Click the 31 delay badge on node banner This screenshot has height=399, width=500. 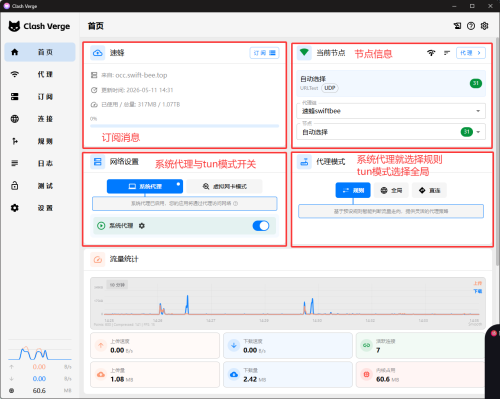476,83
